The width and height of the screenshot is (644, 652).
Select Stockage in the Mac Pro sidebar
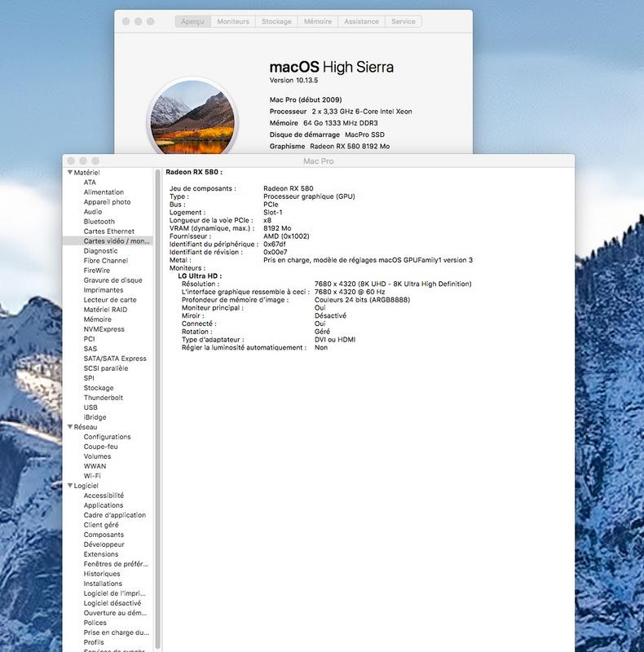98,388
